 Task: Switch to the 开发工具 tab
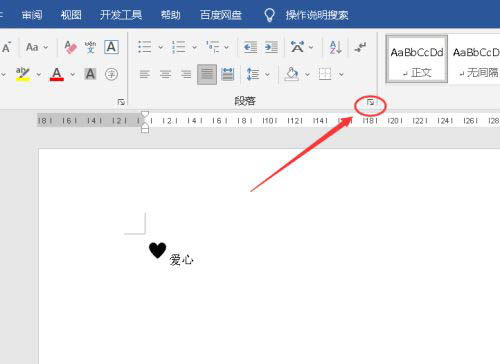coord(121,15)
